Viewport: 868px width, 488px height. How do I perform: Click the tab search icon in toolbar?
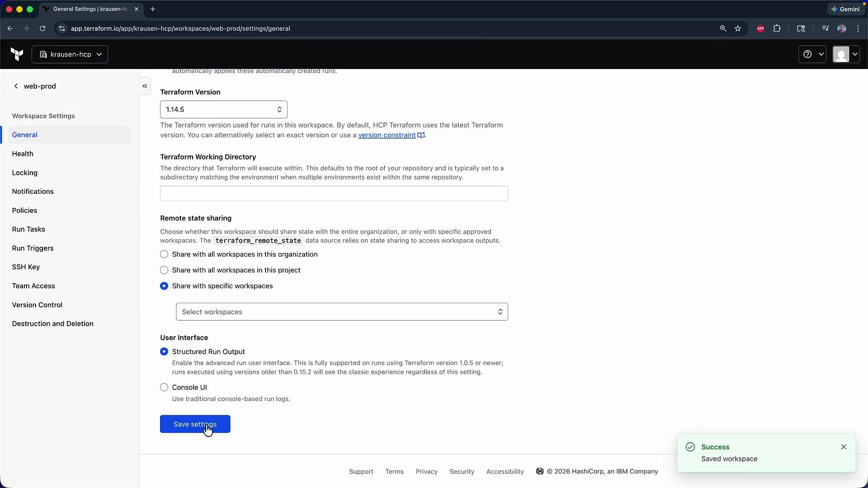tap(801, 28)
